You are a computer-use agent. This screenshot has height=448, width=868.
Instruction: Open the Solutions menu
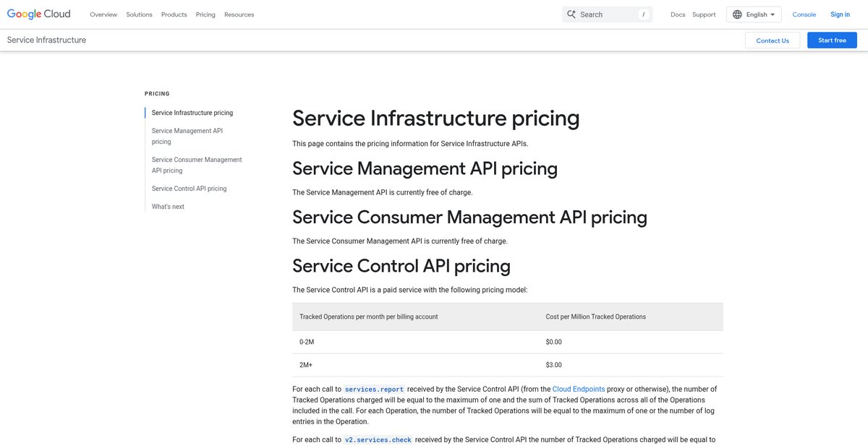139,14
